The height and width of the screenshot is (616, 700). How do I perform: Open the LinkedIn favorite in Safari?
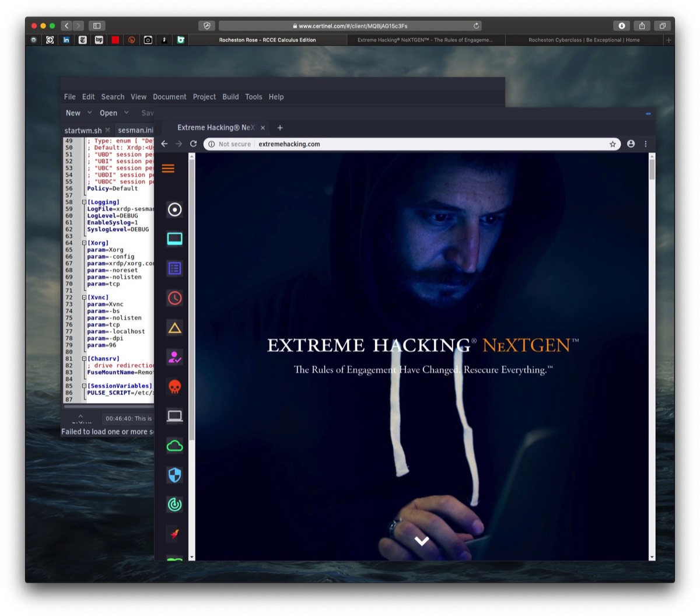[66, 40]
